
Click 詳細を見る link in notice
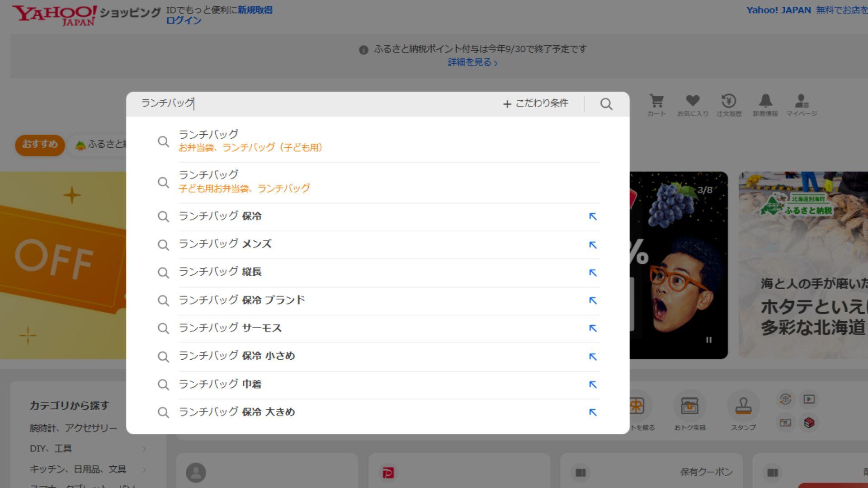click(472, 62)
